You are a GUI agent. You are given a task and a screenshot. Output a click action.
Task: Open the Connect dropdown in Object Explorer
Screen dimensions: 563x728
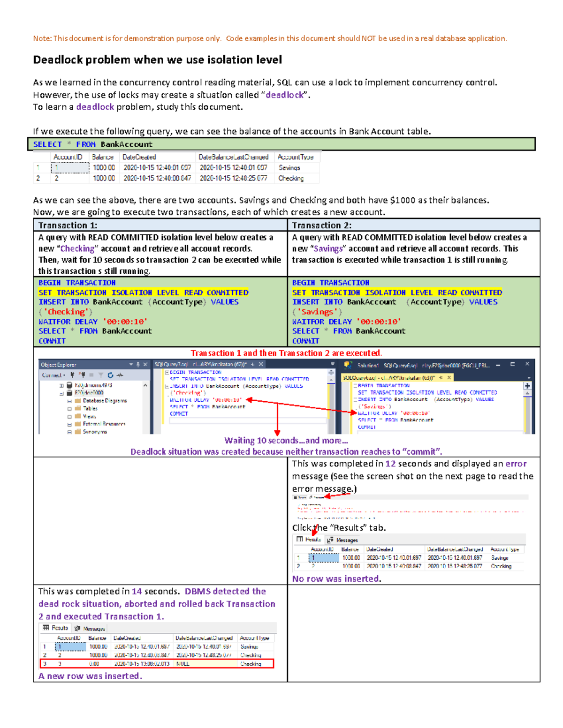(x=64, y=375)
